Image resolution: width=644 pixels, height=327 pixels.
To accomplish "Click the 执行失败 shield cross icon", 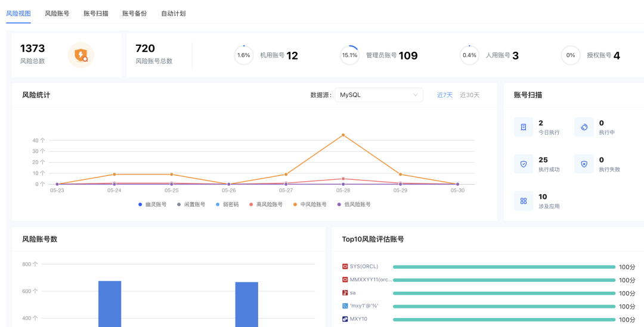I will (584, 164).
